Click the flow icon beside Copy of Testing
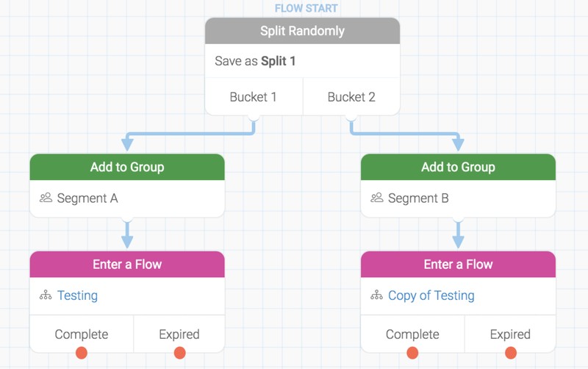This screenshot has height=369, width=588. [x=377, y=295]
